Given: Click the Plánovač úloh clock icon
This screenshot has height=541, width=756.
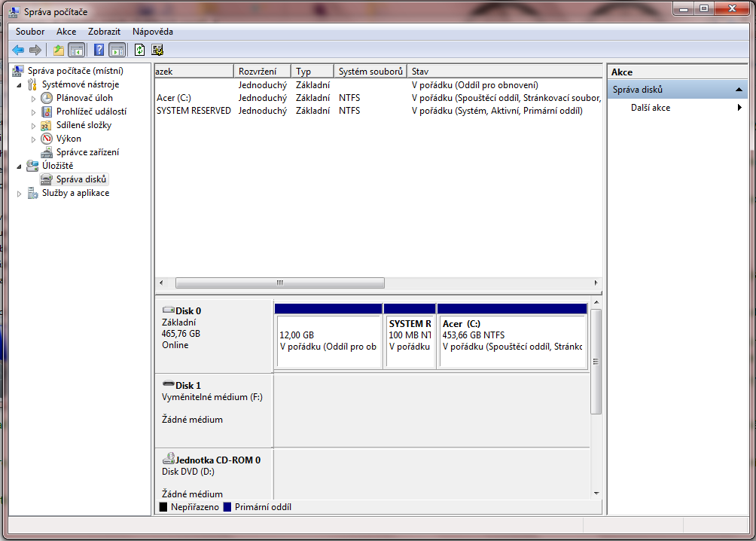Looking at the screenshot, I should tap(47, 98).
